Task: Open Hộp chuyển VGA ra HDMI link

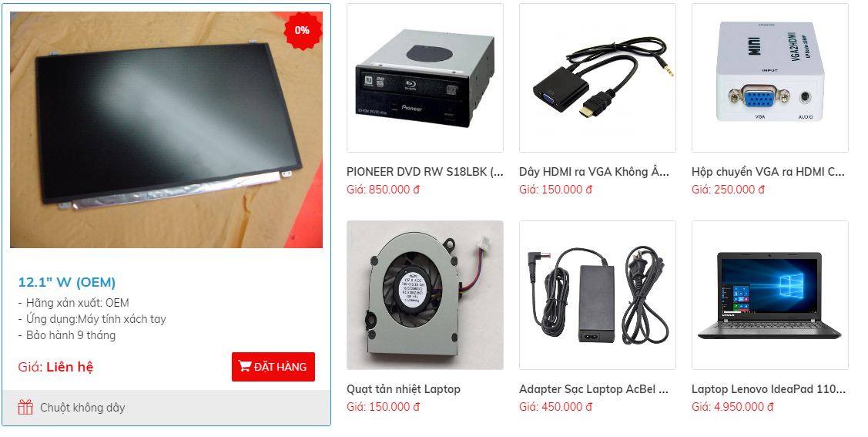Action: [768, 172]
